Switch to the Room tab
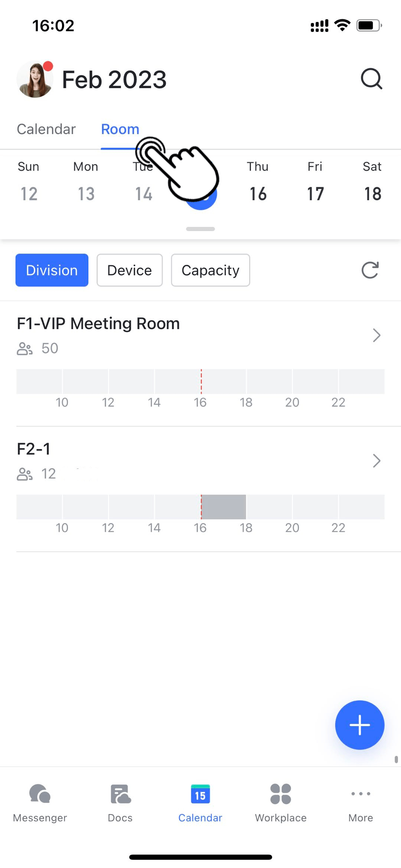 pyautogui.click(x=120, y=129)
